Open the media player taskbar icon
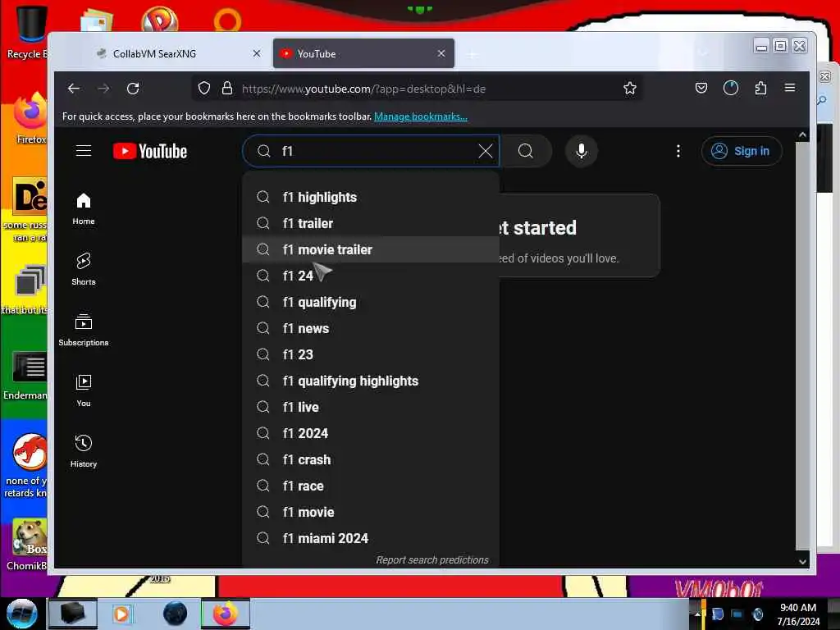This screenshot has width=840, height=630. click(122, 614)
